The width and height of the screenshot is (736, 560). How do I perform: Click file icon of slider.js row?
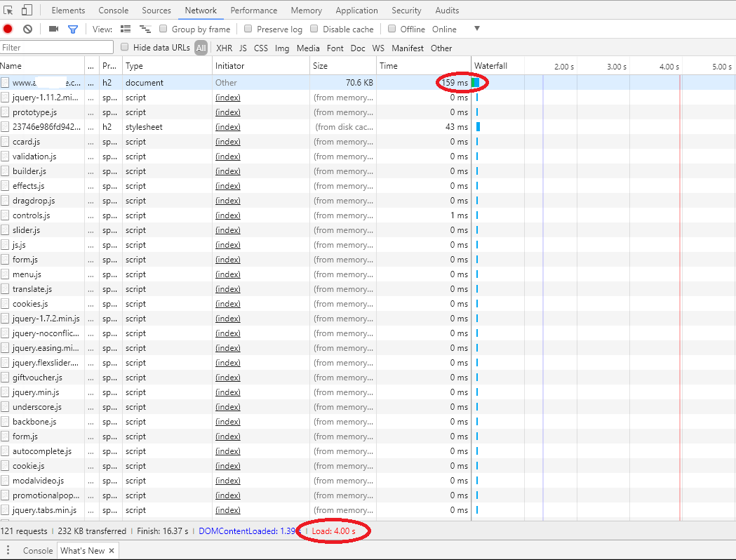[5, 230]
